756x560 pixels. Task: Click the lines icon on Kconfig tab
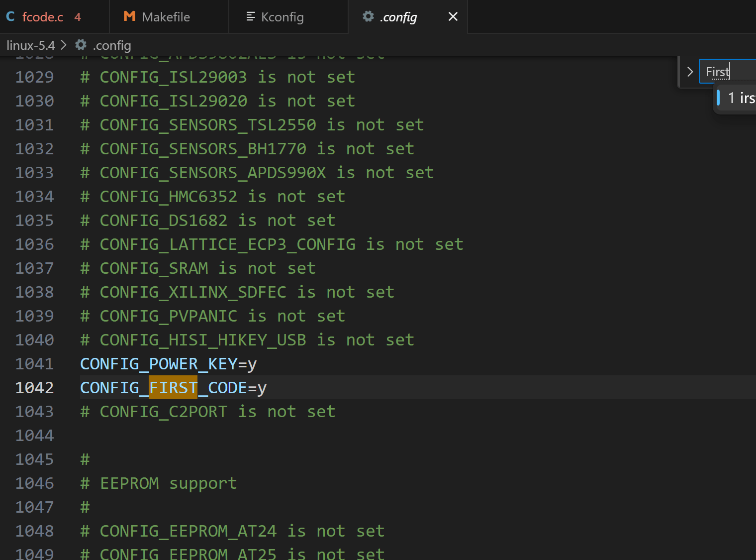pyautogui.click(x=251, y=16)
